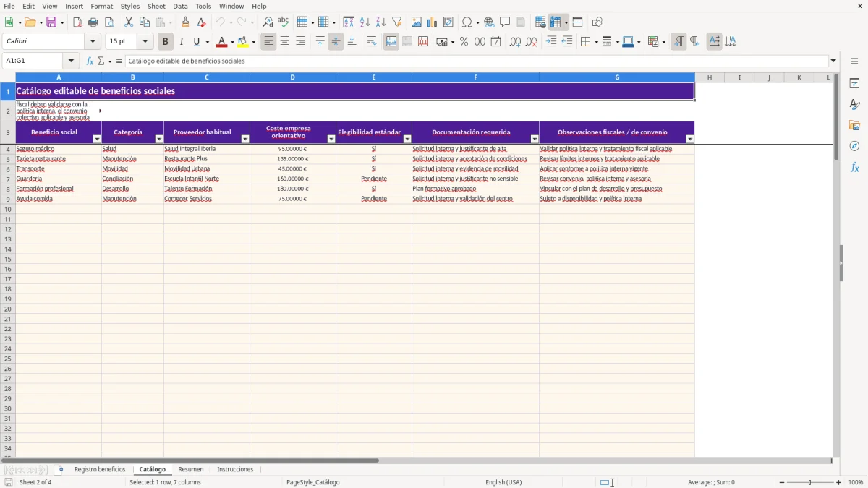Open the Styles sidebar panel
Viewport: 868px width, 488px height.
click(854, 105)
